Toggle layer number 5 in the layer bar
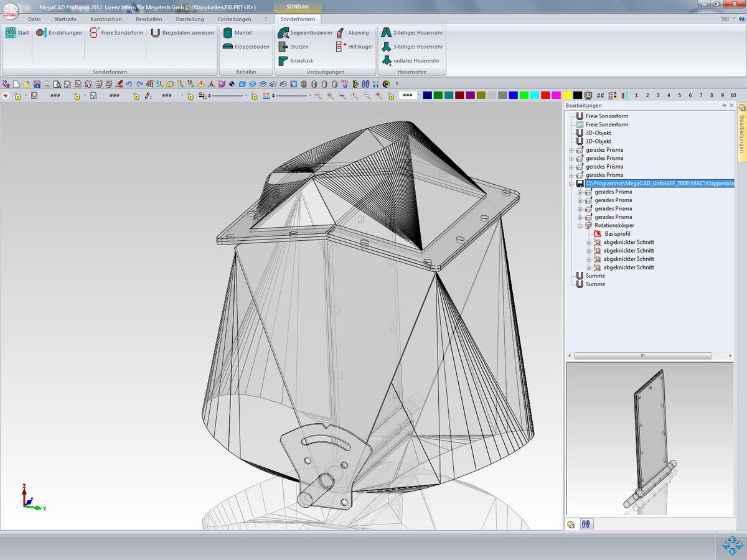 click(x=679, y=96)
